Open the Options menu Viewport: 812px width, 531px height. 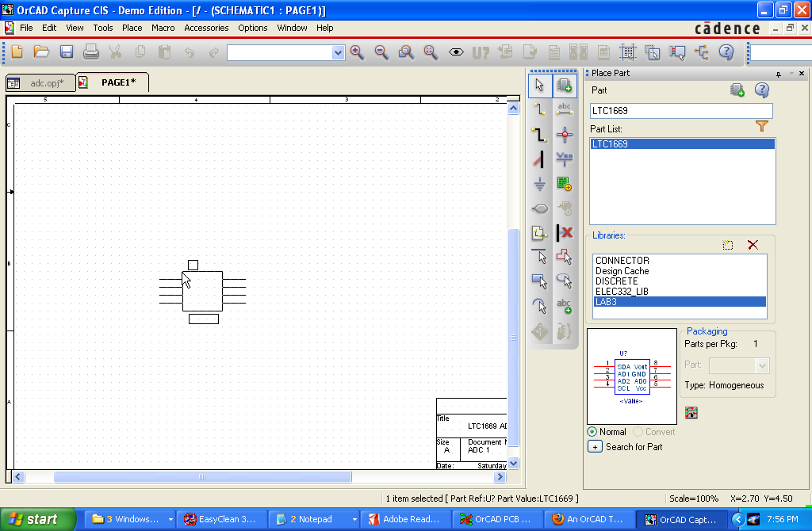(253, 28)
